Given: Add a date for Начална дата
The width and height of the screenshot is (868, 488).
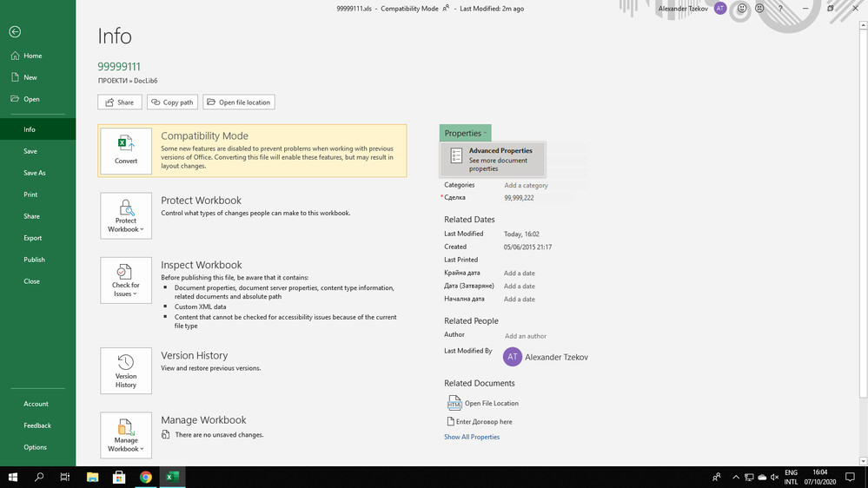Looking at the screenshot, I should 520,300.
